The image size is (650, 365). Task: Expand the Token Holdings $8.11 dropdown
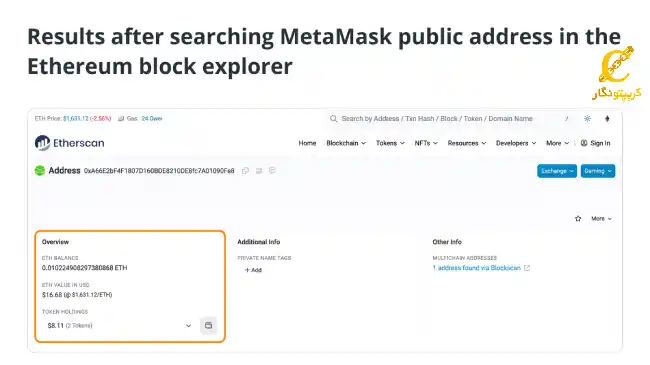pos(119,326)
